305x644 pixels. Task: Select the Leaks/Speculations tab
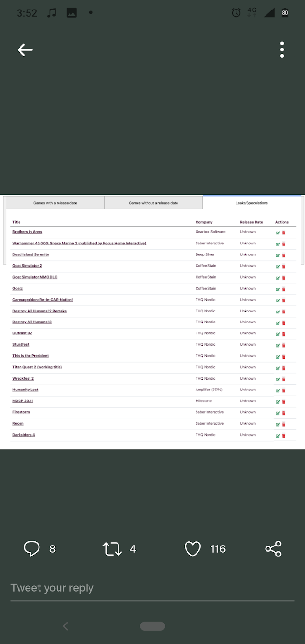[252, 203]
